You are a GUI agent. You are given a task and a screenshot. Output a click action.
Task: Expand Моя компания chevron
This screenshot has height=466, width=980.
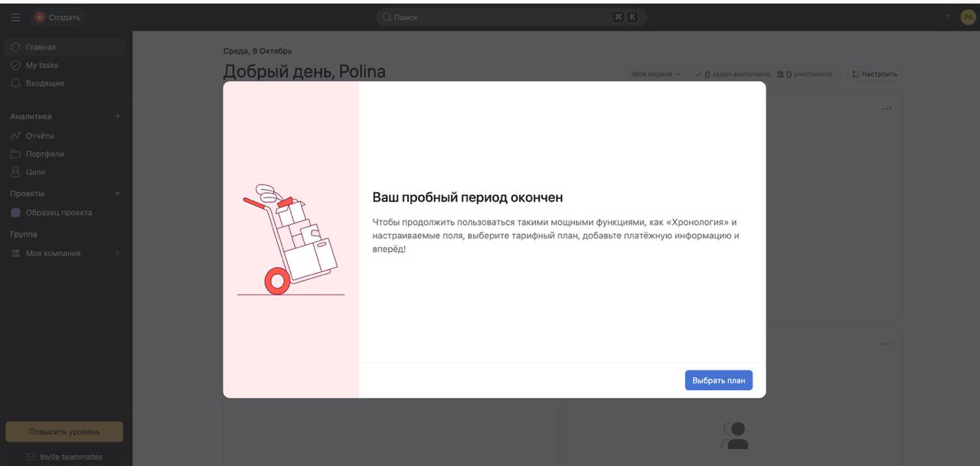(117, 253)
